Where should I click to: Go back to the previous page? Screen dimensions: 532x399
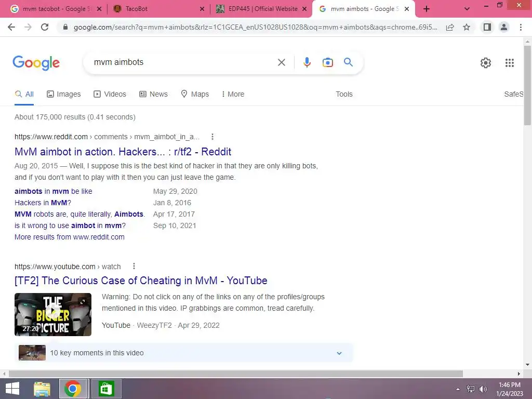coord(11,27)
